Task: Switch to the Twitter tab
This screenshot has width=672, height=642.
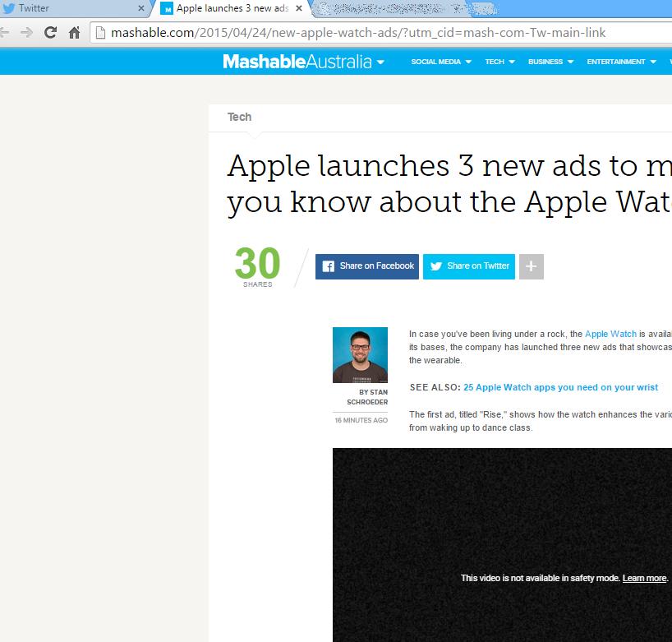Action: [x=75, y=8]
